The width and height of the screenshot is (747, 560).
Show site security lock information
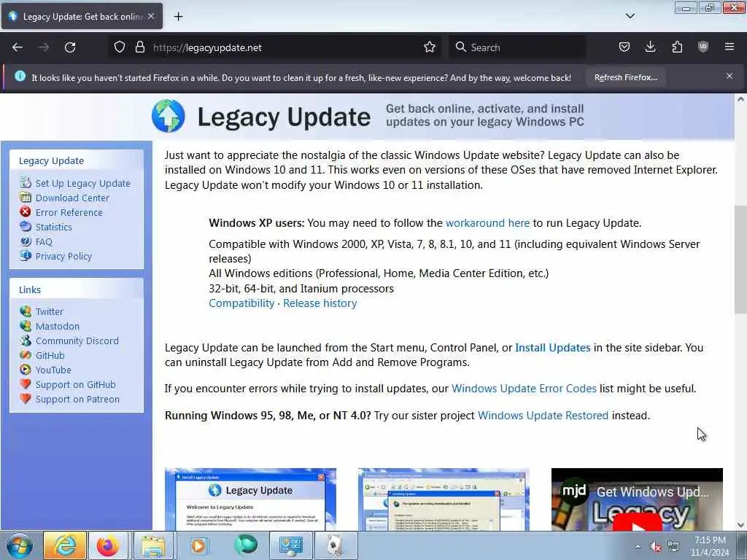point(139,47)
